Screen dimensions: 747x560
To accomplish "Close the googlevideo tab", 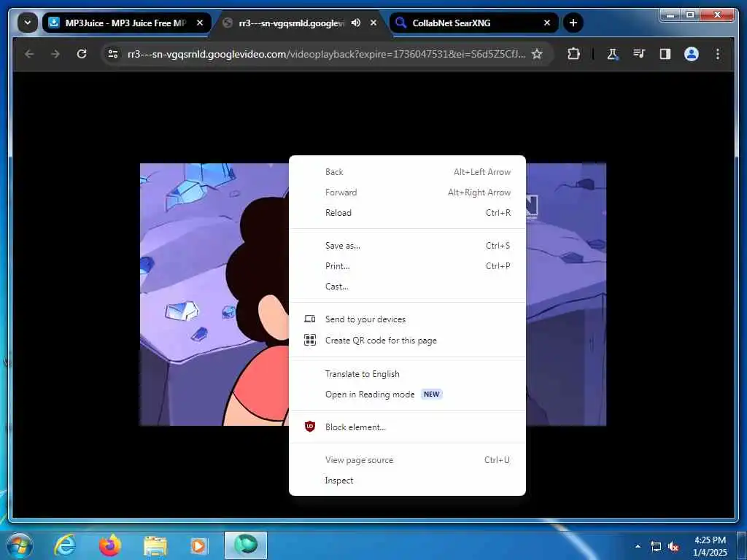I will point(373,23).
